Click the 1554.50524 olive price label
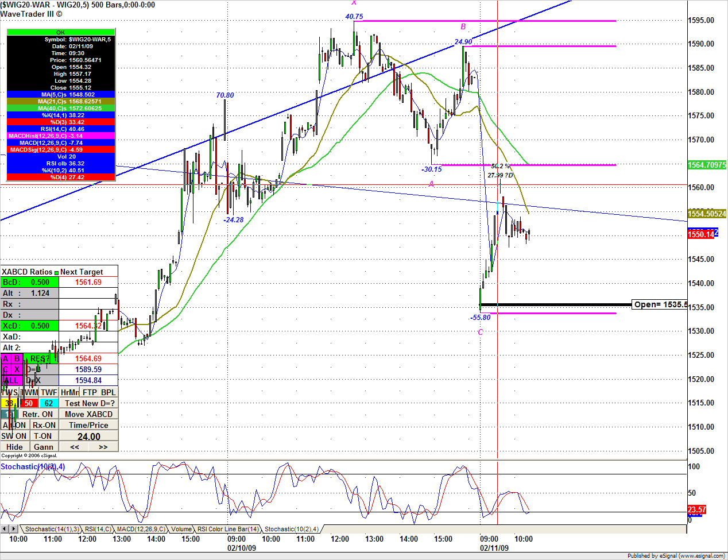Screen dimensions: 728x560 pos(707,214)
